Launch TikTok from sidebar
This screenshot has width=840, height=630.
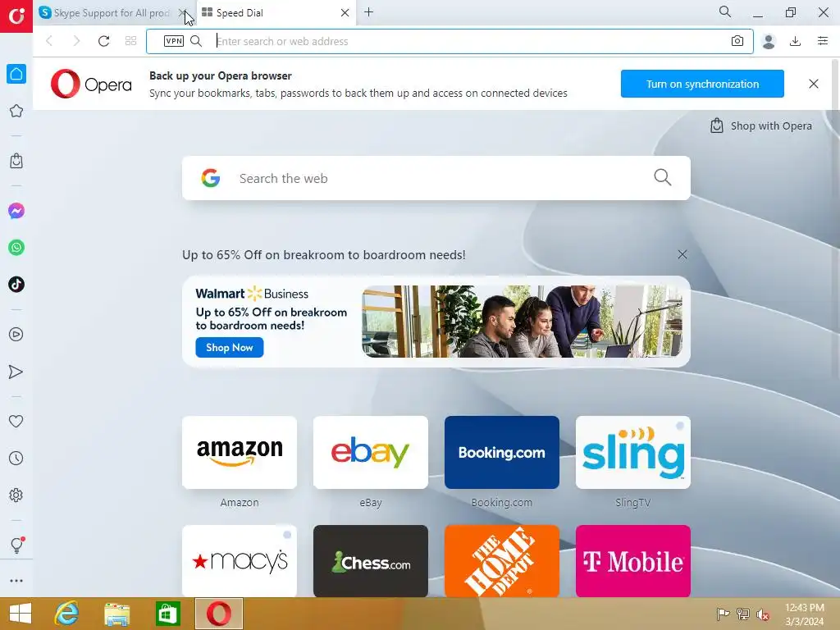coord(16,285)
